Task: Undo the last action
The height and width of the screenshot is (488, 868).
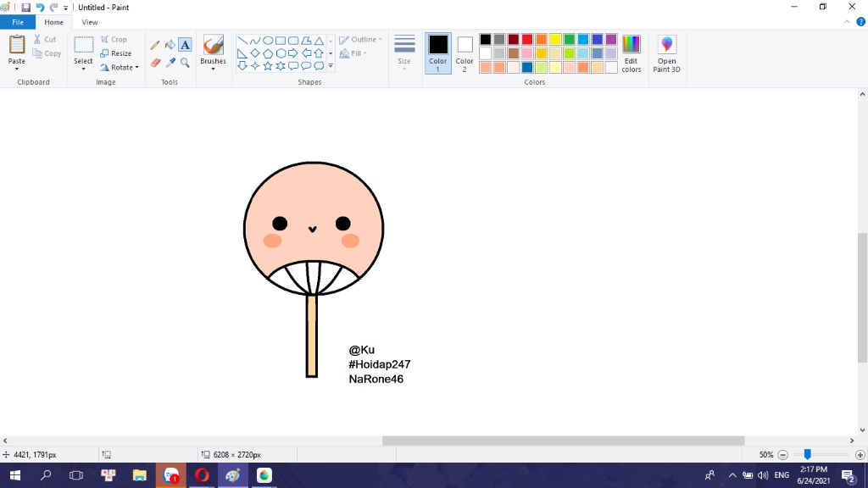Action: (40, 8)
